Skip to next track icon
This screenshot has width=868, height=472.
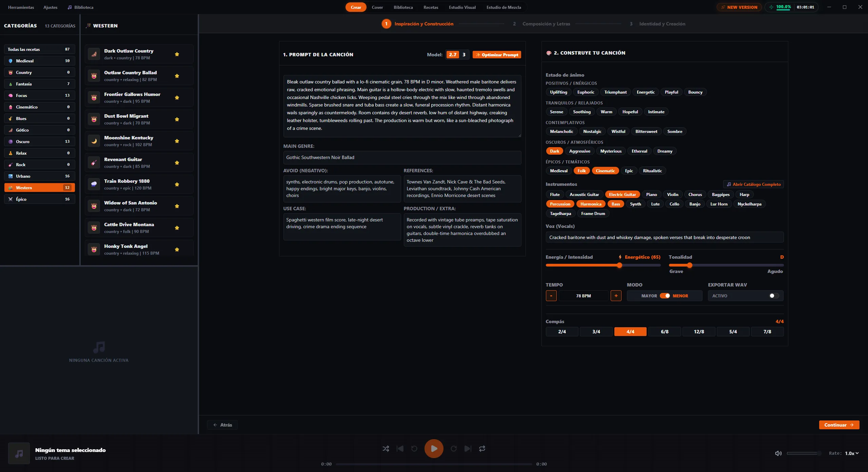pos(468,449)
